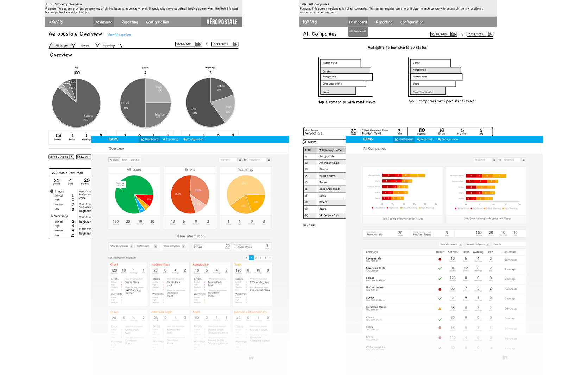This screenshot has width=588, height=386.
Task: Go to page 4 in pagination
Action: click(265, 258)
